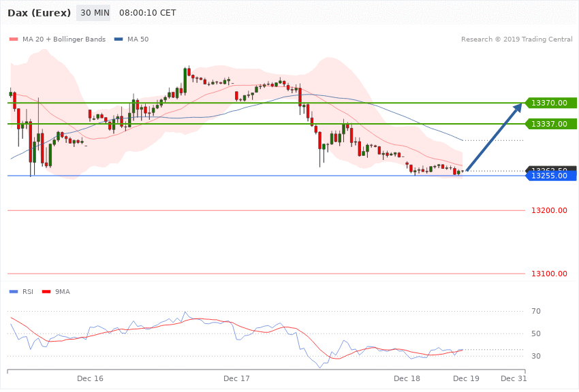Screen dimensions: 579x392
Task: Click the Dax (Eurex) chart title
Action: [x=39, y=13]
